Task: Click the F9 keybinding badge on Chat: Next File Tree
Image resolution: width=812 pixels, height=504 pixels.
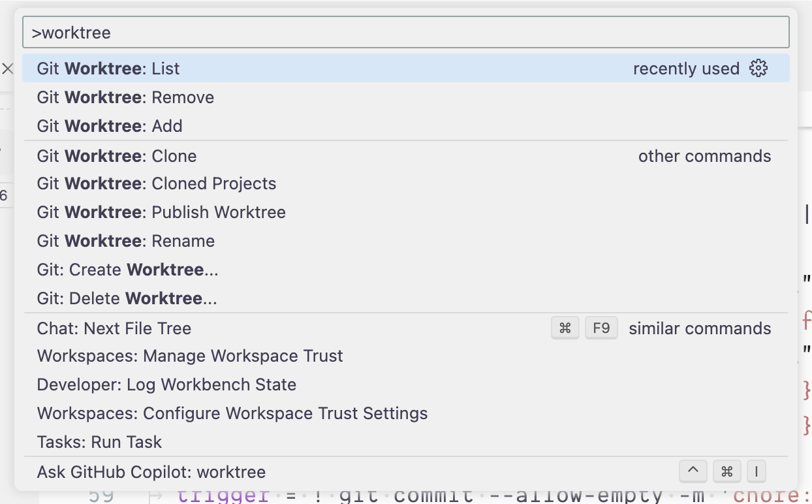Action: [601, 328]
